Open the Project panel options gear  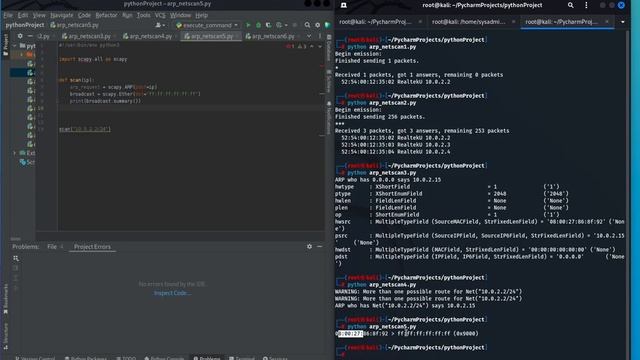tap(20, 36)
